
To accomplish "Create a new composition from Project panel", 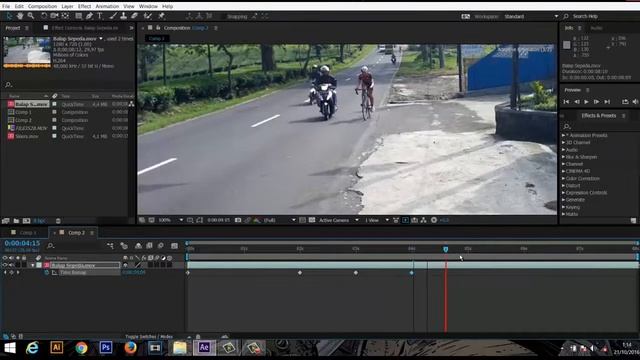I will (27, 221).
